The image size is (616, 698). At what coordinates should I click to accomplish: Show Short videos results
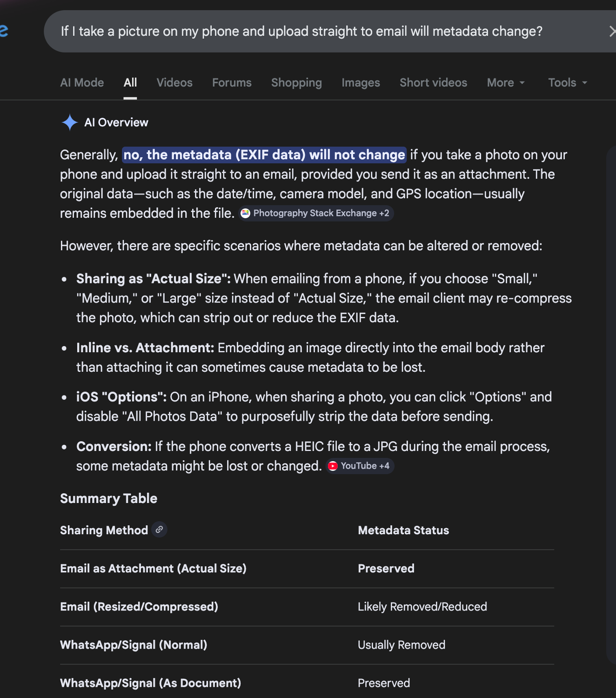433,82
